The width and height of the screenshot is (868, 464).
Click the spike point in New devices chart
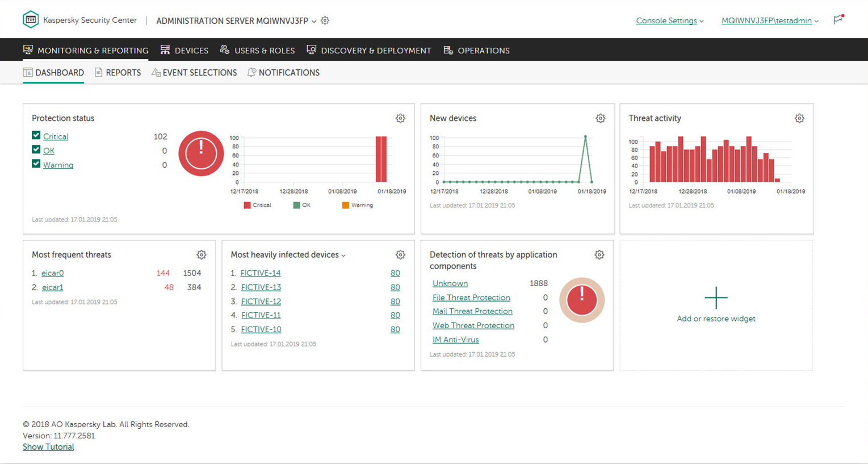(585, 137)
